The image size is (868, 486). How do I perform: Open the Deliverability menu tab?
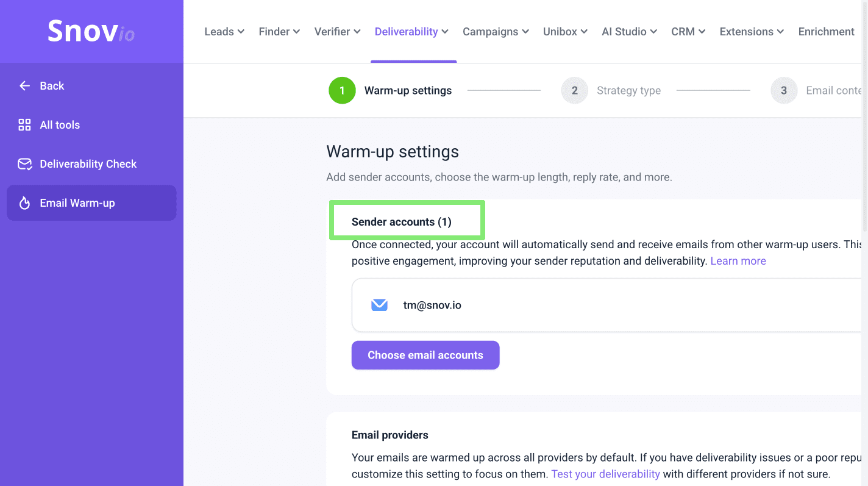[411, 32]
